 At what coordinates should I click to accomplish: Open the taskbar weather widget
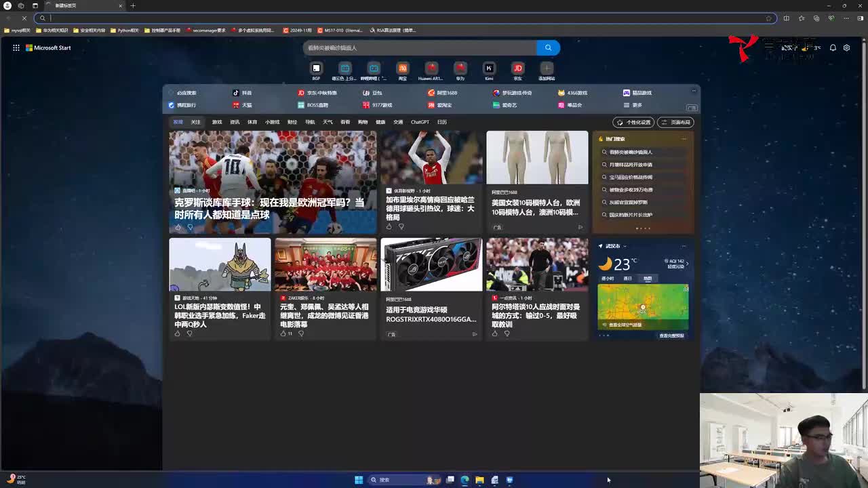coord(16,479)
